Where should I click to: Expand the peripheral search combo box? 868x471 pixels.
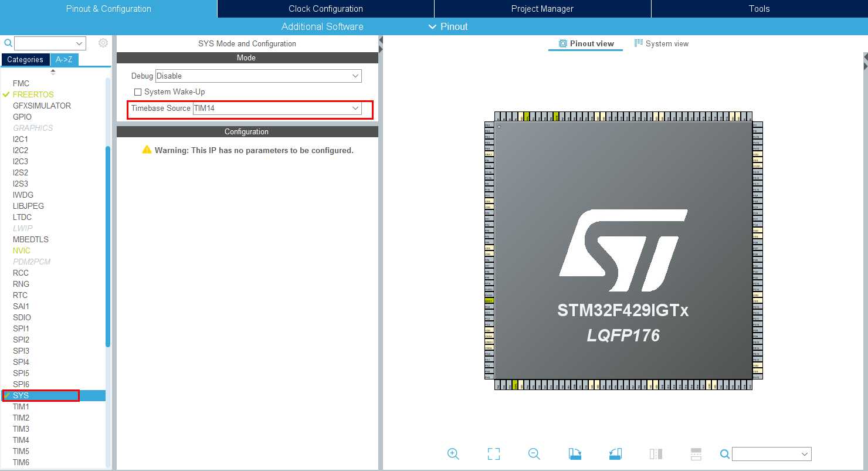pyautogui.click(x=80, y=43)
